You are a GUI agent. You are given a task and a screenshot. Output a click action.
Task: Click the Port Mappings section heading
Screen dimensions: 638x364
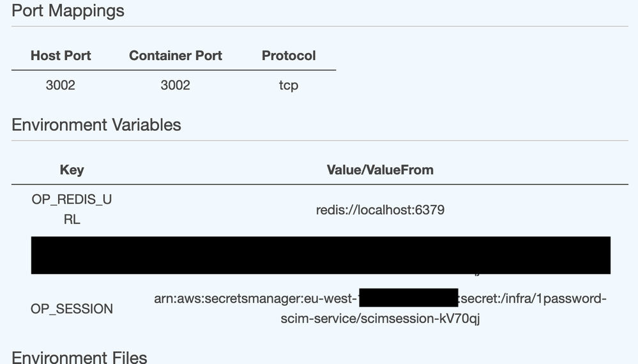68,11
